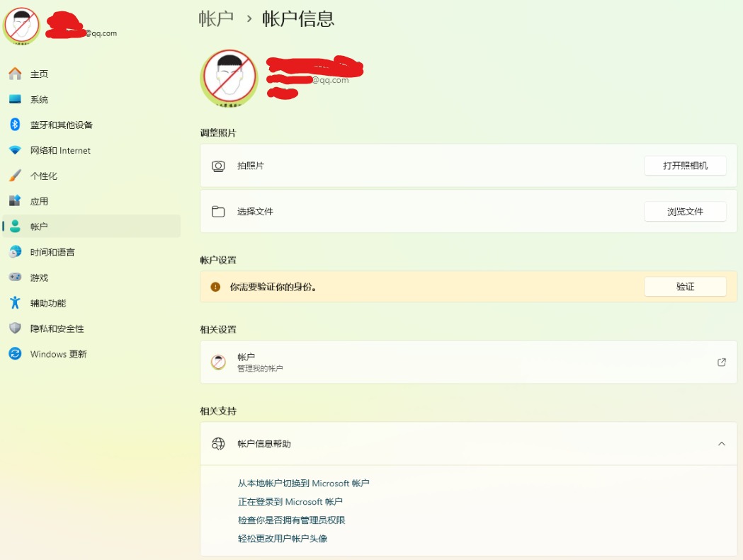The height and width of the screenshot is (560, 743).
Task: Open link 从本地帐户切换到 Microsoft 帐户
Action: (303, 484)
